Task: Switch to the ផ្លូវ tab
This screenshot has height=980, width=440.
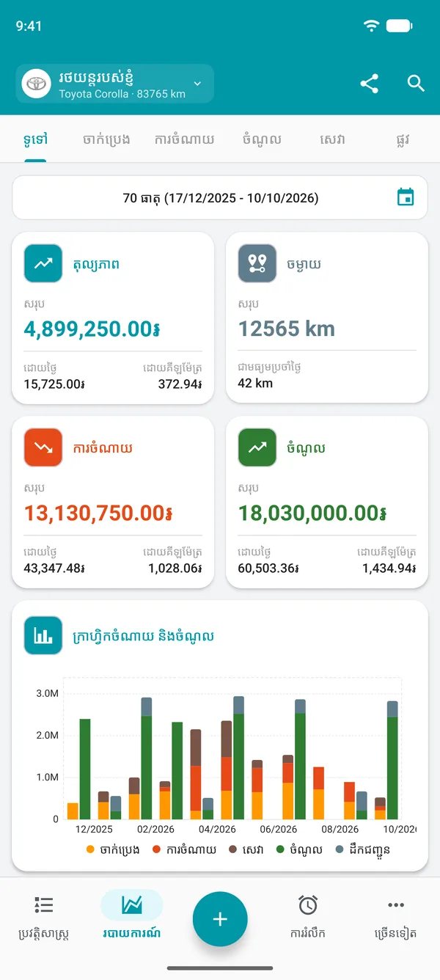Action: pyautogui.click(x=402, y=139)
